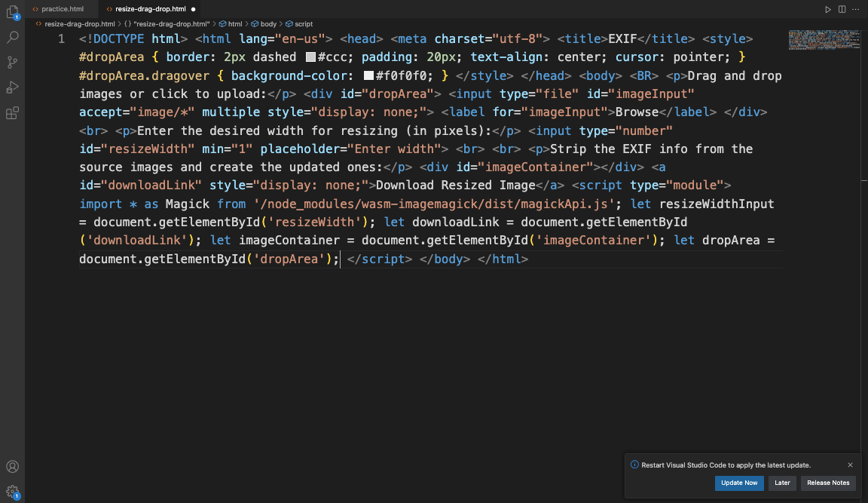Select the resize-drag-drop.html tab
868x503 pixels.
point(151,9)
